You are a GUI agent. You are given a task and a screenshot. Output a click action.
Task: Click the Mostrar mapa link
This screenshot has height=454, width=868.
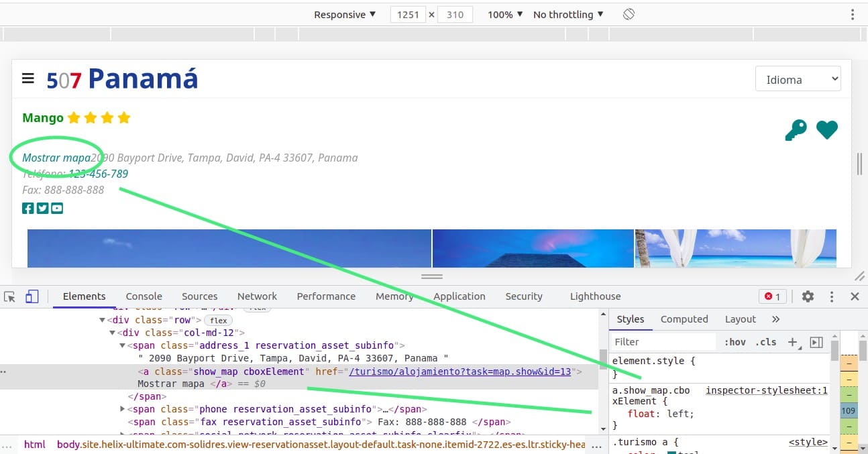point(56,158)
